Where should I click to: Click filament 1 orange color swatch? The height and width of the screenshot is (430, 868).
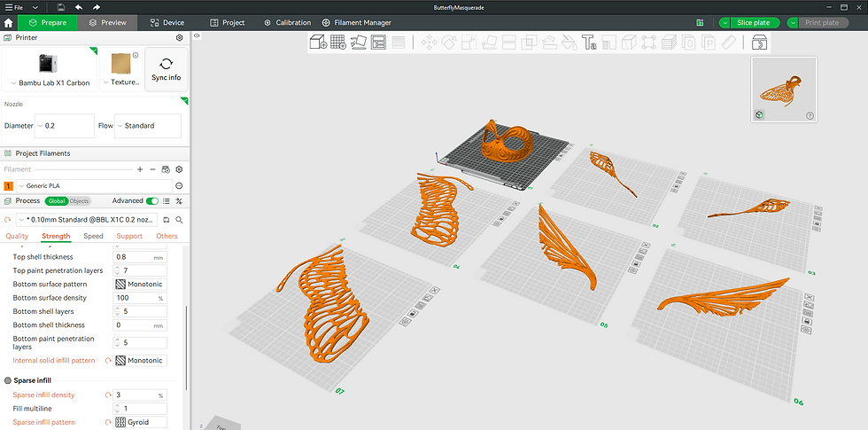click(x=8, y=186)
